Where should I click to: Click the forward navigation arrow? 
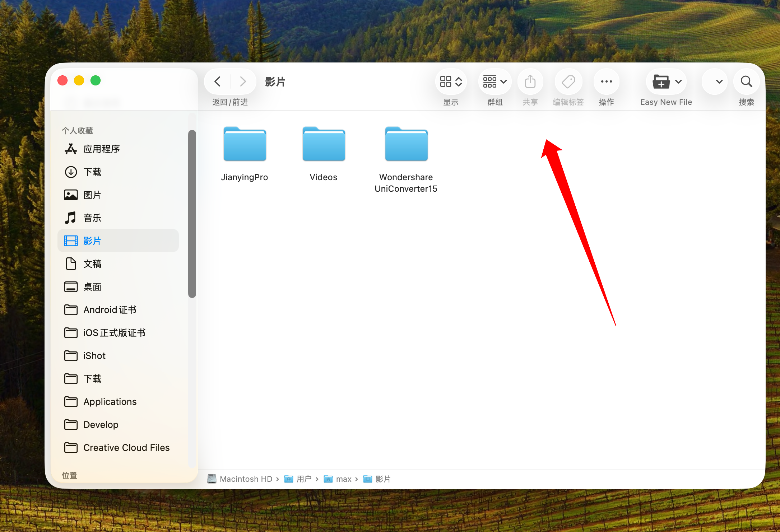pyautogui.click(x=243, y=81)
